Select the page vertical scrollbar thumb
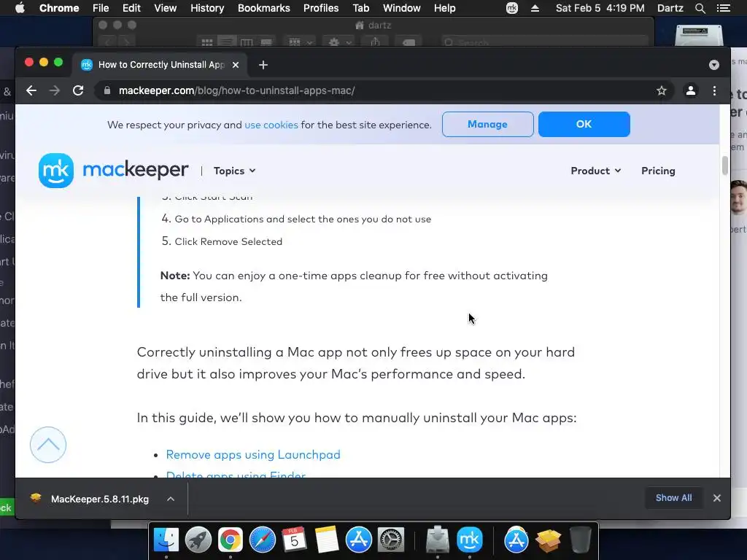This screenshot has width=747, height=560. [x=725, y=166]
